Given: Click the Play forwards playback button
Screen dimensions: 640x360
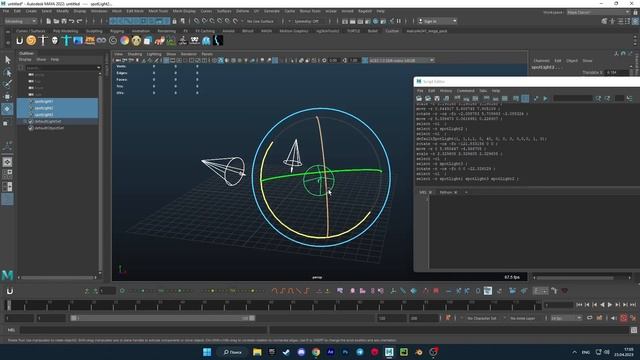Looking at the screenshot, I should point(610,305).
